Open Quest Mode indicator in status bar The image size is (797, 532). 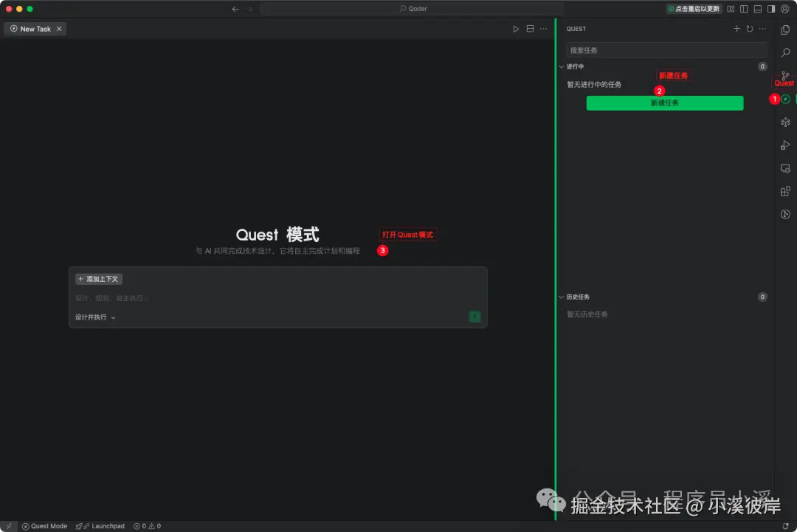point(44,525)
